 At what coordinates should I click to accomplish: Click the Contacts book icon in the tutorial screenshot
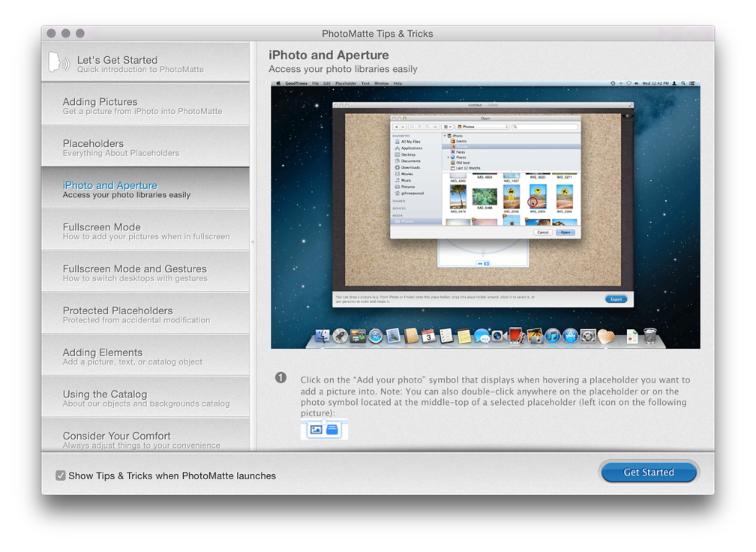pos(411,335)
